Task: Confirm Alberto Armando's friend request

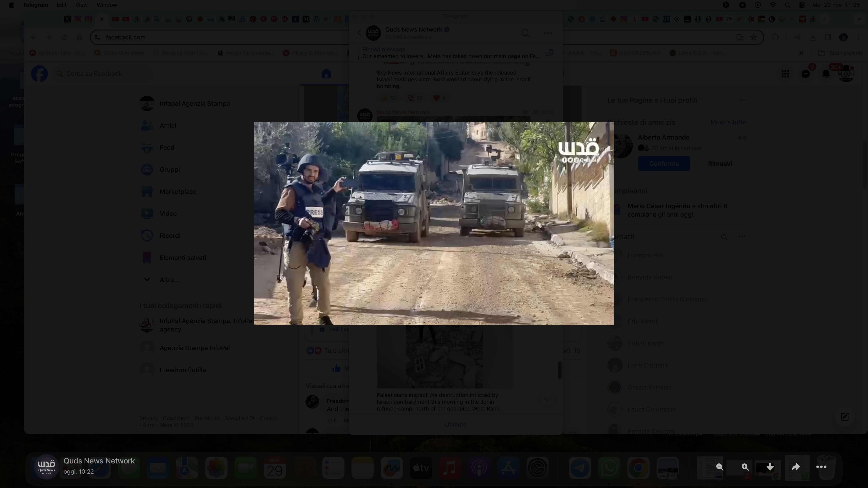Action: tap(664, 164)
